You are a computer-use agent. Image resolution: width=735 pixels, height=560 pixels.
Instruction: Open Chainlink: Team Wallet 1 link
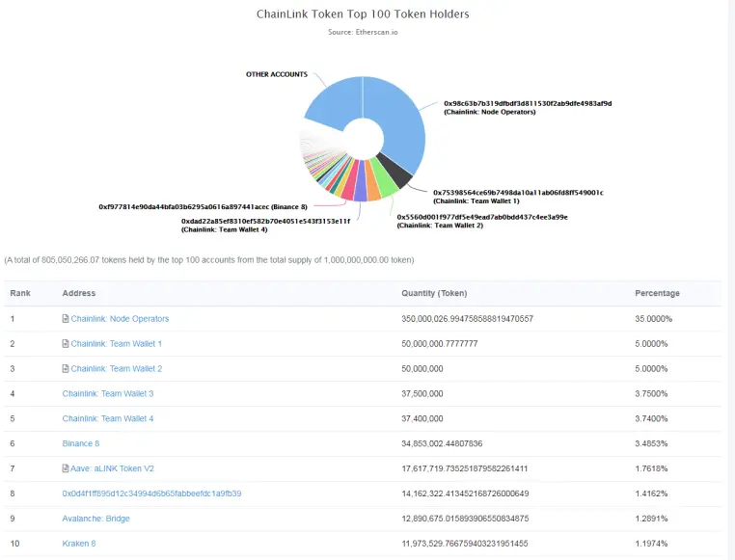[x=117, y=344]
